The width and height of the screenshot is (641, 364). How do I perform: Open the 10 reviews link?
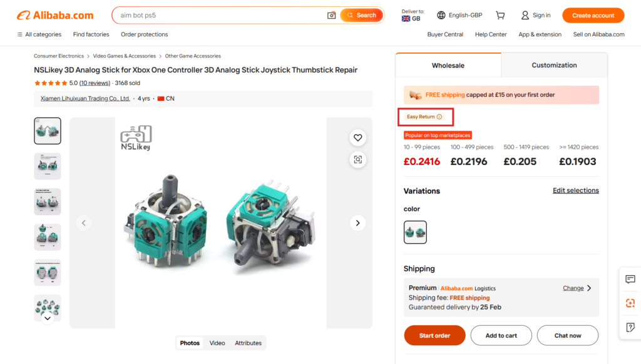click(x=95, y=83)
